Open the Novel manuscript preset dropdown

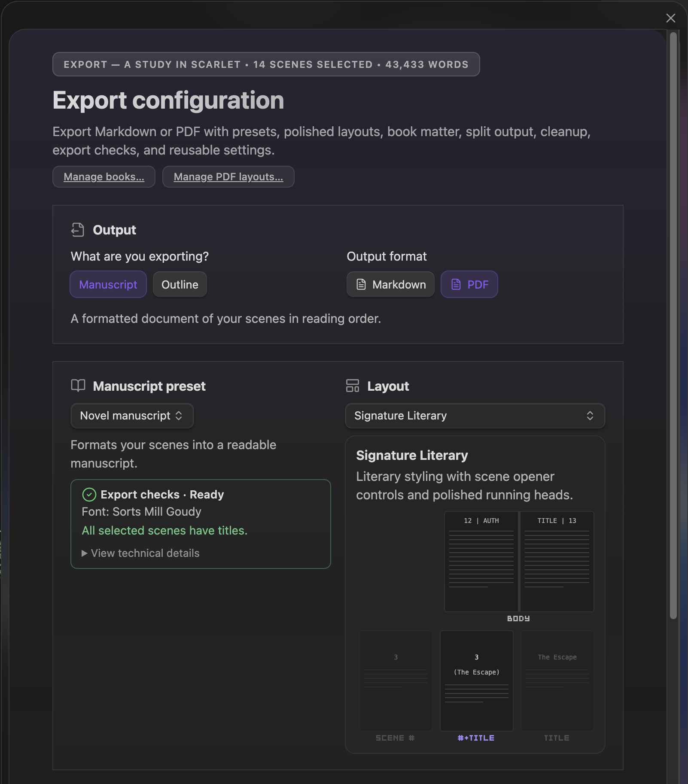(x=132, y=416)
